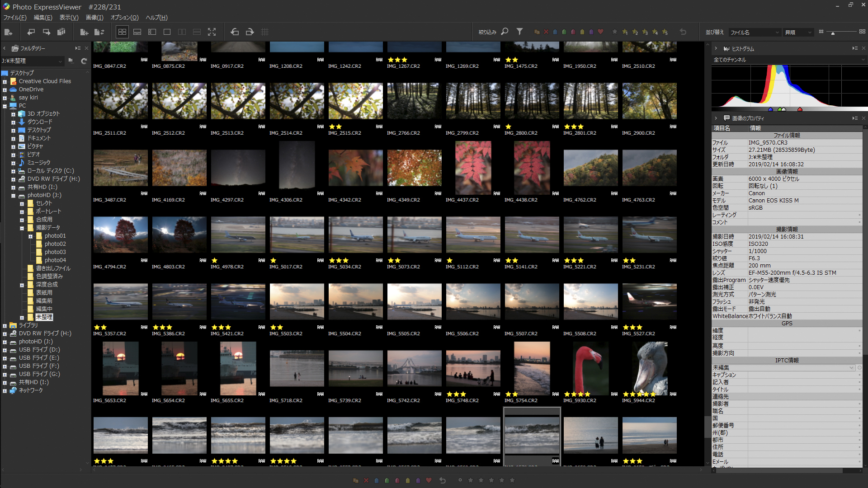Toggle the 3-star rating filter
The height and width of the screenshot is (488, 868).
click(x=645, y=32)
